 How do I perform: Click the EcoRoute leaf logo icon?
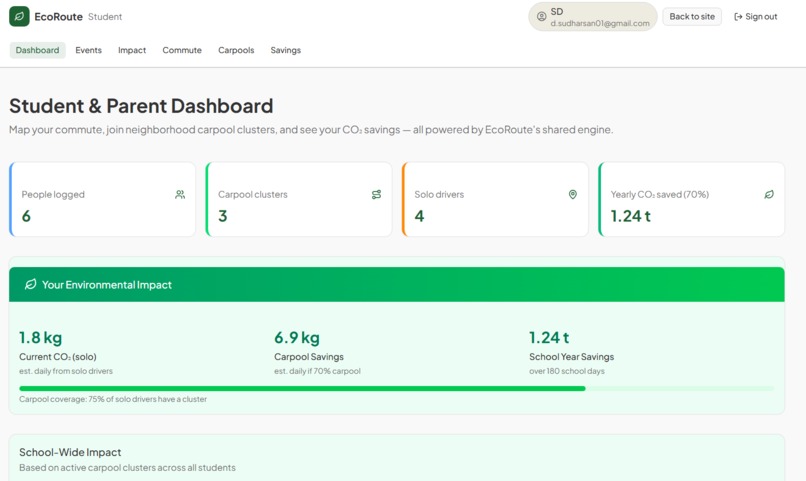pyautogui.click(x=19, y=16)
